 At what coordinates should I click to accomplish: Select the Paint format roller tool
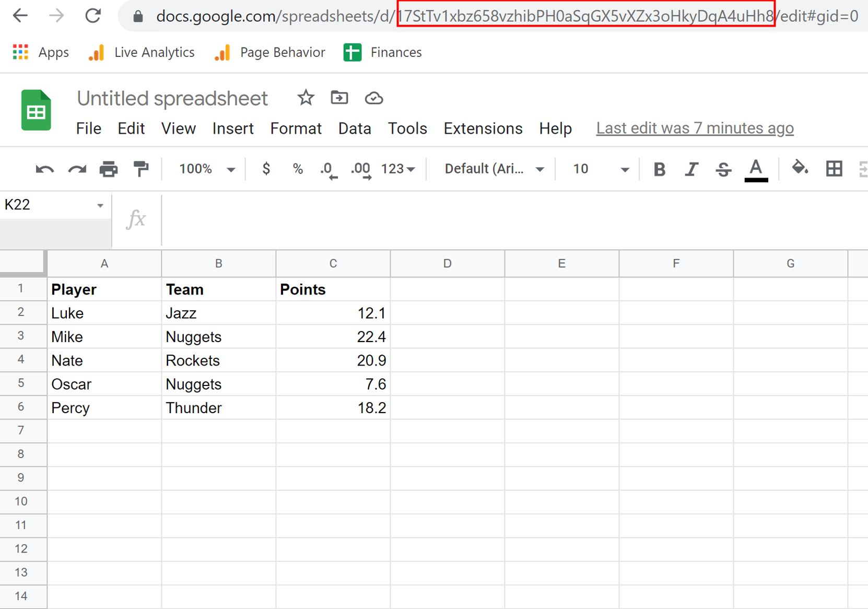140,169
